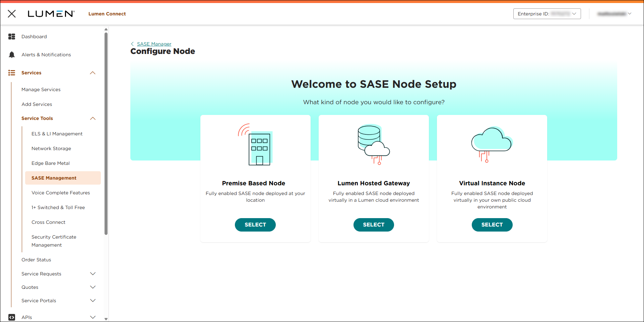Image resolution: width=644 pixels, height=322 pixels.
Task: Collapse the Service Tools chevron
Action: tap(93, 118)
